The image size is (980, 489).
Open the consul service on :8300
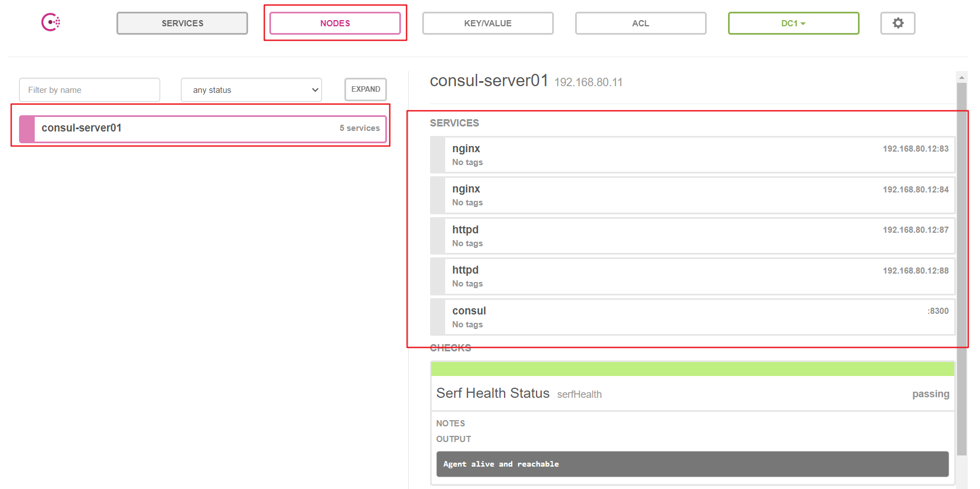[693, 317]
